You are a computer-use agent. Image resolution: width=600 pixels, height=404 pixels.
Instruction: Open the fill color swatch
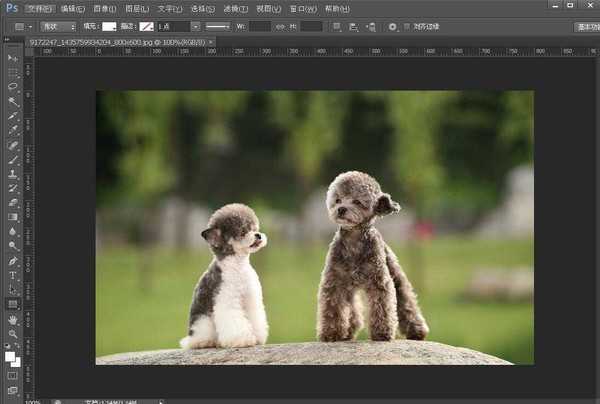109,26
